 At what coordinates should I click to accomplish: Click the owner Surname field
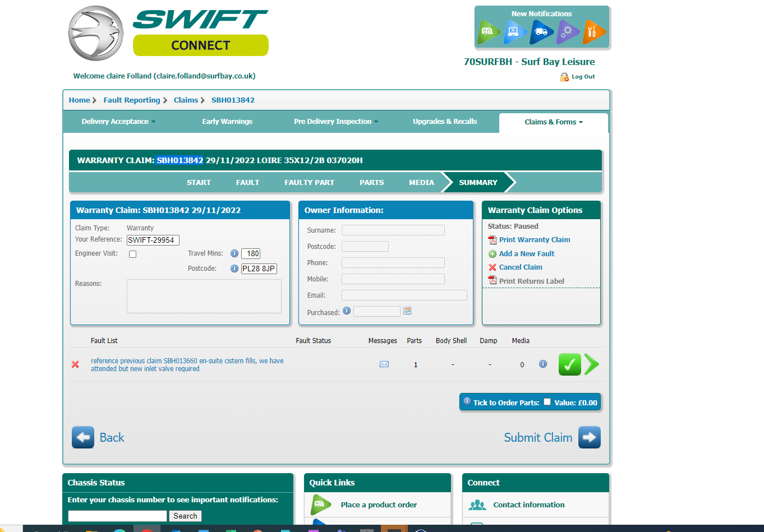tap(393, 230)
